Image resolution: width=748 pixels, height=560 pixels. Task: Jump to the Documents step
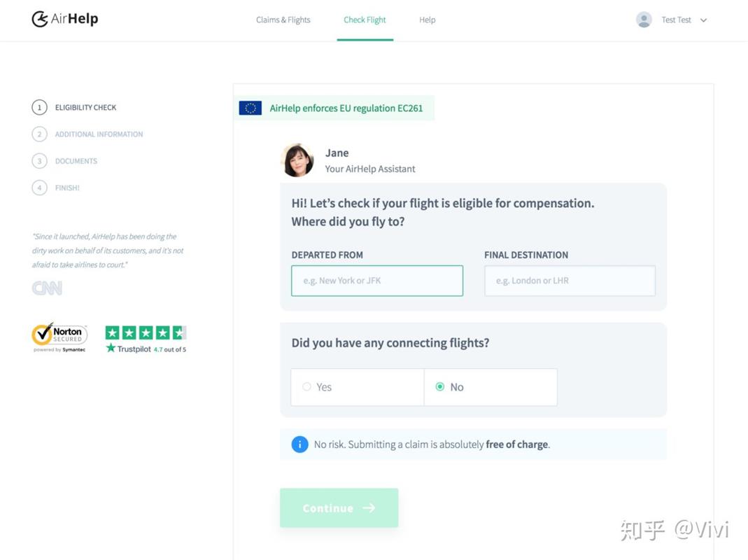76,161
